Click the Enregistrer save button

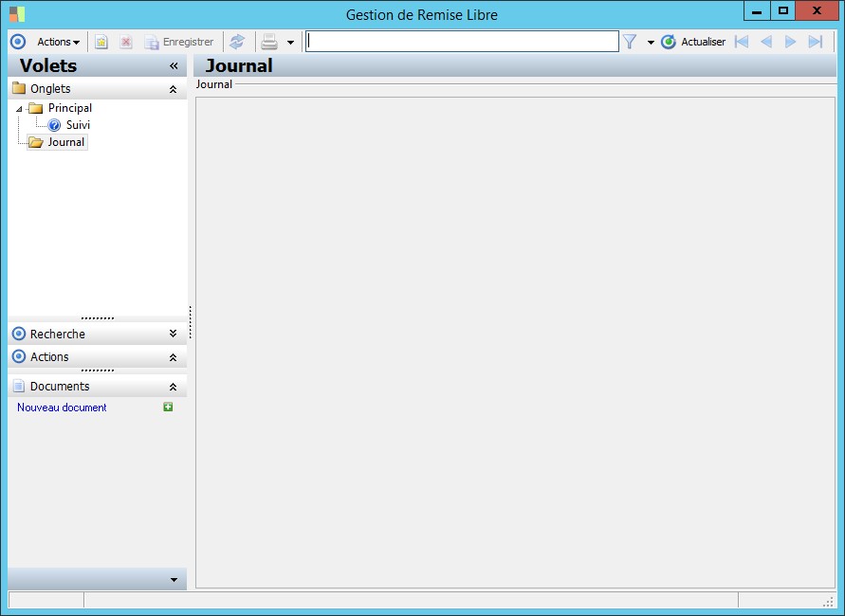pos(179,42)
